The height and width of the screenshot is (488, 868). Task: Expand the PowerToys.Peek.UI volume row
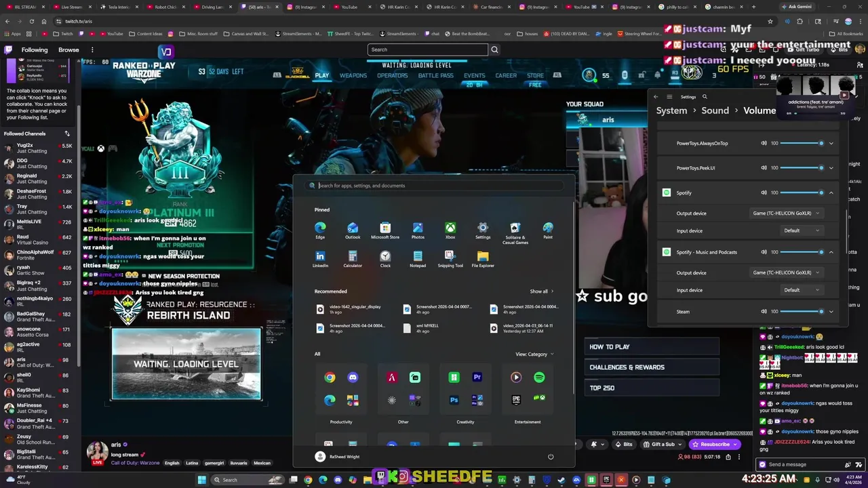tap(831, 167)
